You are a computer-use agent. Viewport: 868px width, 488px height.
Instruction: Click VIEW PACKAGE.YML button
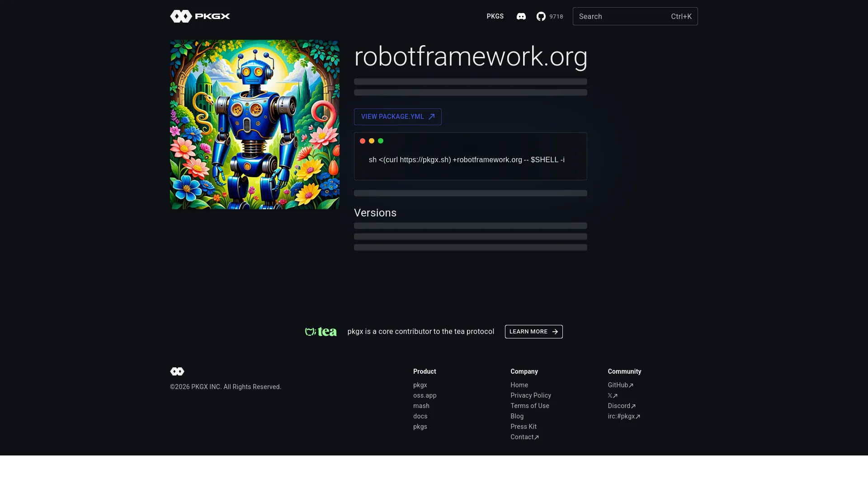click(397, 117)
